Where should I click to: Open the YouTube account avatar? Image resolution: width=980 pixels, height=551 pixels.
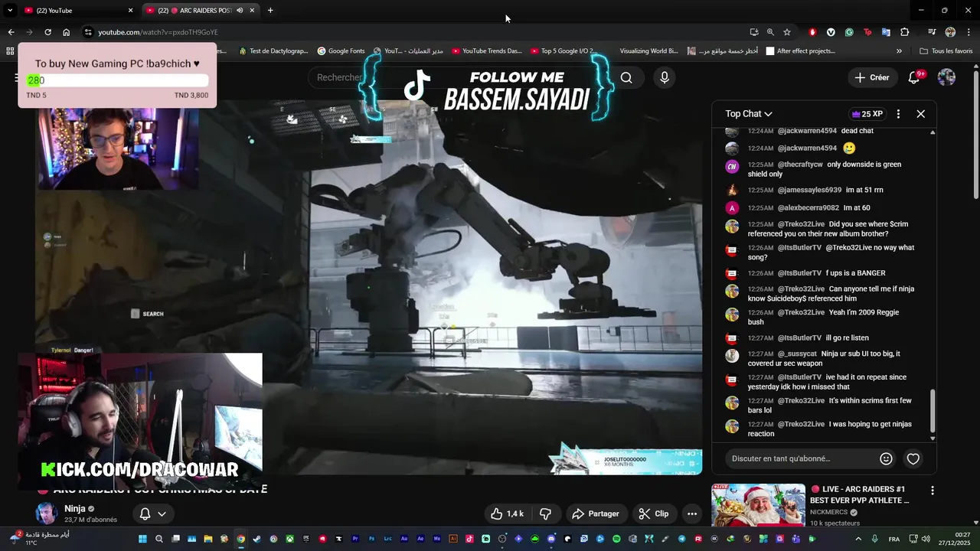coord(946,77)
